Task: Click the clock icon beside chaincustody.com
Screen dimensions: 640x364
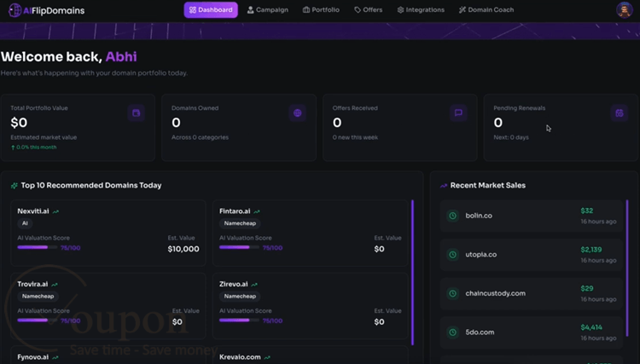Action: click(452, 293)
